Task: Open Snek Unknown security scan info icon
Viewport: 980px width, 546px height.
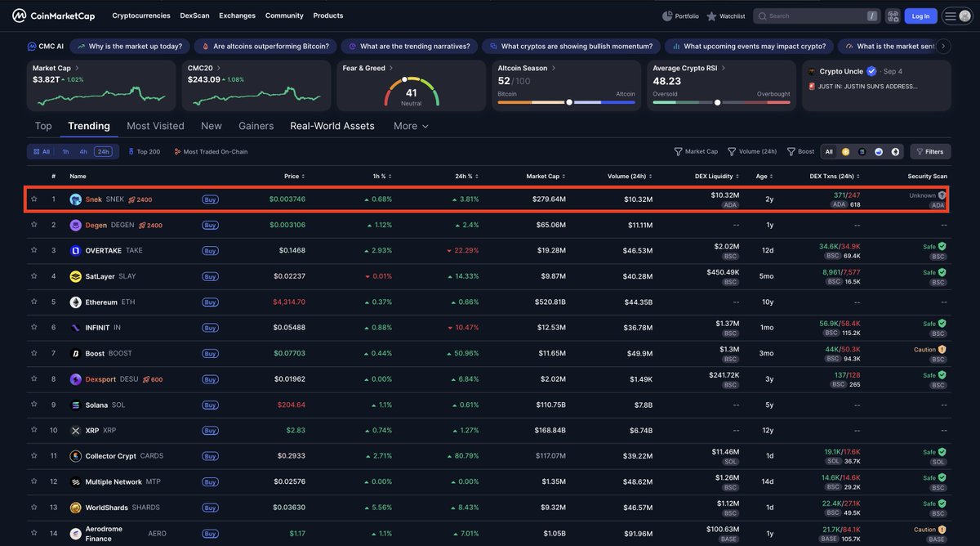Action: [942, 195]
